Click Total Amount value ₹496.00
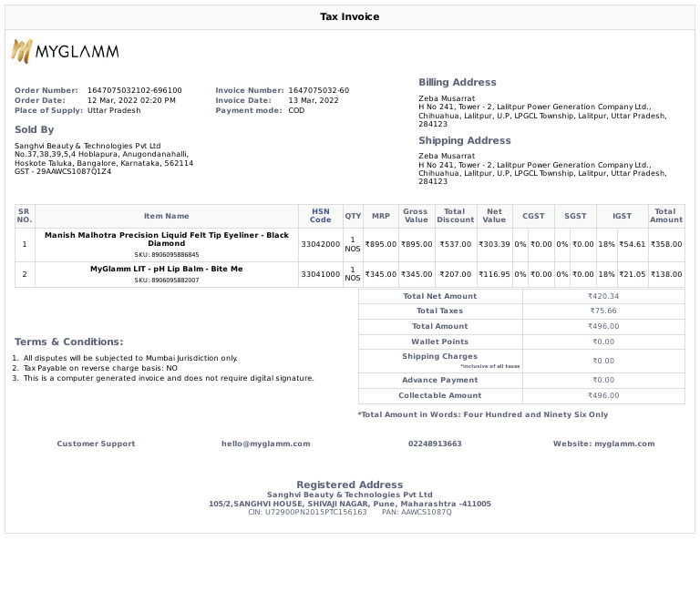Screen dimensions: 700x612 603,327
